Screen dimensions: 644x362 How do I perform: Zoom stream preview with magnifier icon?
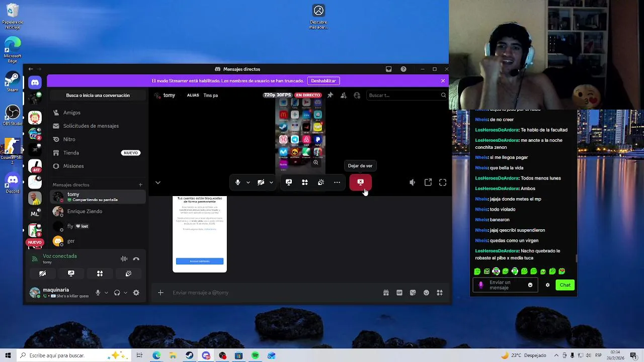pos(315,162)
